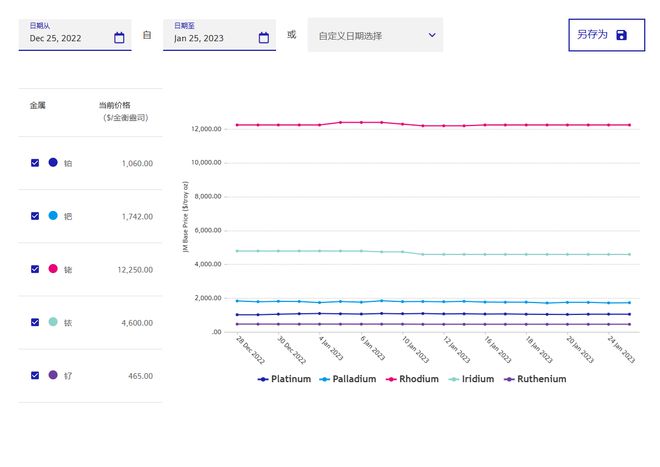Screen dimensions: 660x467
Task: Click the Dec 25, 2022 start date field
Action: (75, 35)
